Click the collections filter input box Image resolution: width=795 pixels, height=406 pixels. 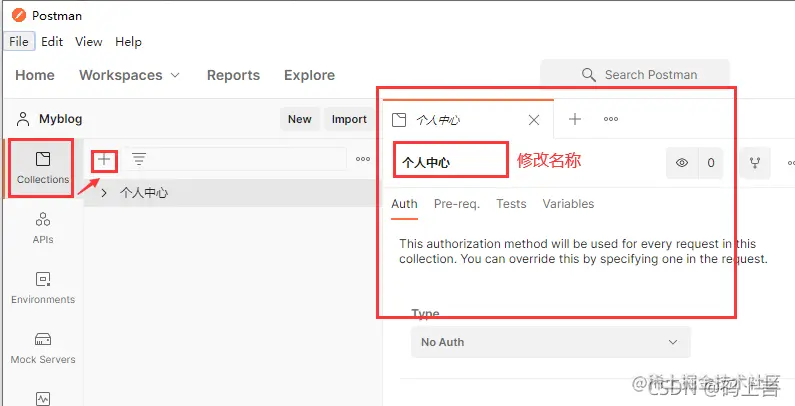click(236, 159)
